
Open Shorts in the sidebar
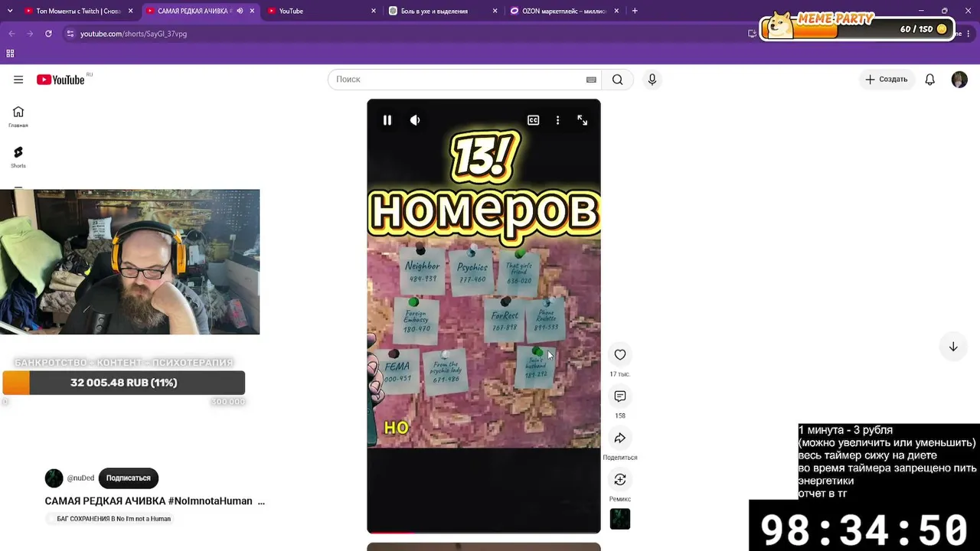coord(18,157)
